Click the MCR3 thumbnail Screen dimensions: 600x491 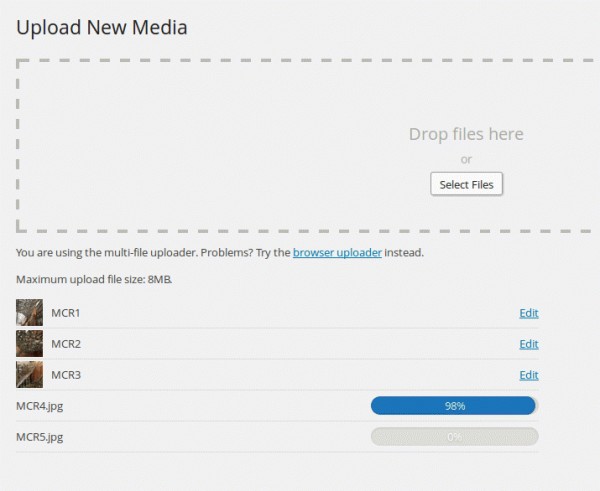click(x=29, y=375)
